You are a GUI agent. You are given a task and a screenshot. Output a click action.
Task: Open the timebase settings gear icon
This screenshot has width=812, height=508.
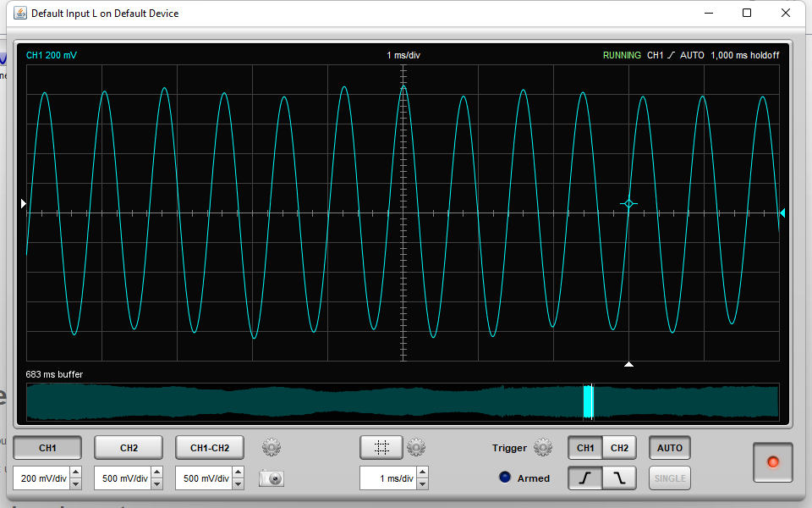pos(416,447)
